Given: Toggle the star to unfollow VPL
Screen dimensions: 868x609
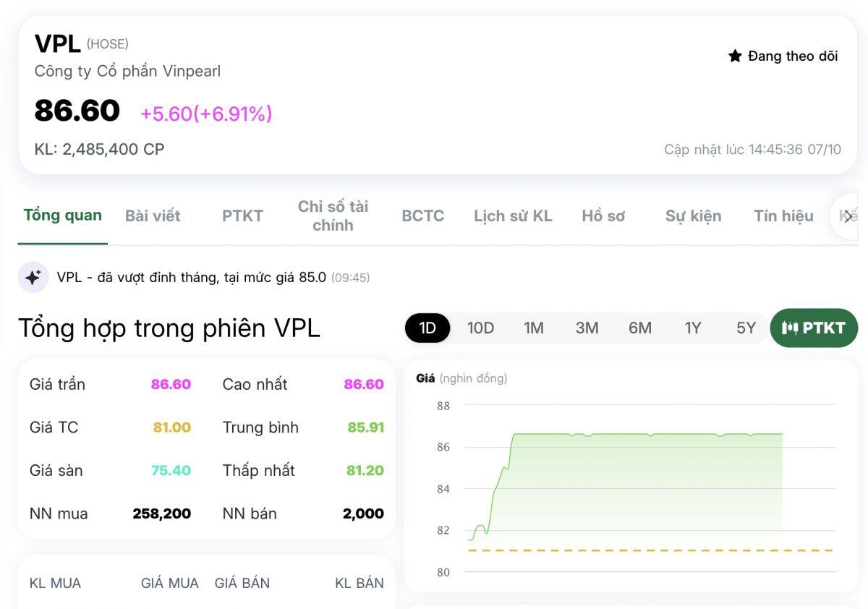Looking at the screenshot, I should (x=736, y=55).
